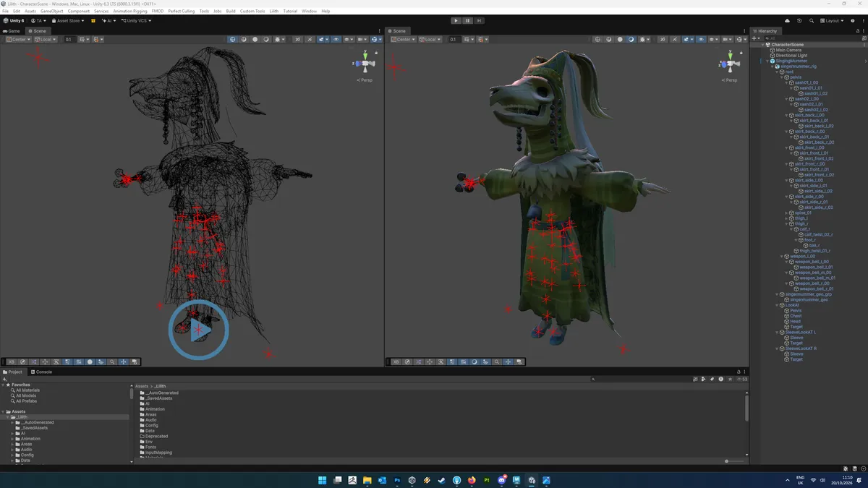Image resolution: width=868 pixels, height=488 pixels.
Task: Click the Step frame button
Action: pyautogui.click(x=479, y=21)
